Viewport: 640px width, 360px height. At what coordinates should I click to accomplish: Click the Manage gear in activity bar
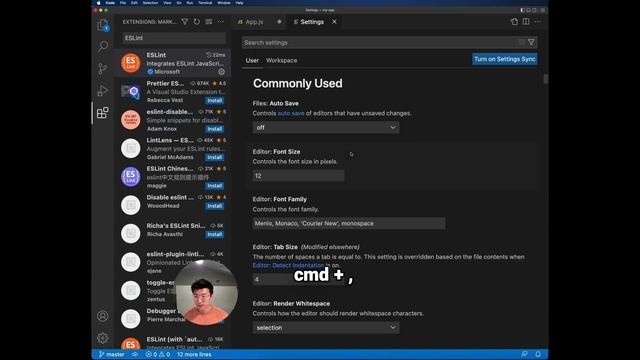click(103, 338)
